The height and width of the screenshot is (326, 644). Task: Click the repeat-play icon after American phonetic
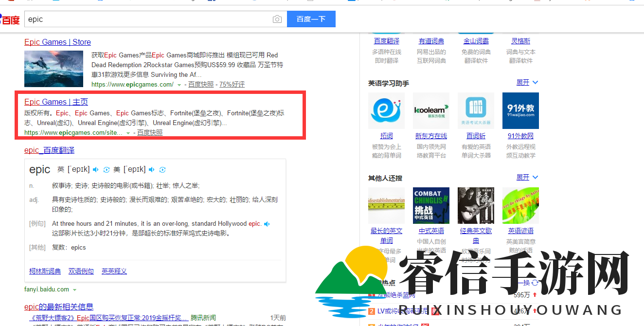point(162,169)
